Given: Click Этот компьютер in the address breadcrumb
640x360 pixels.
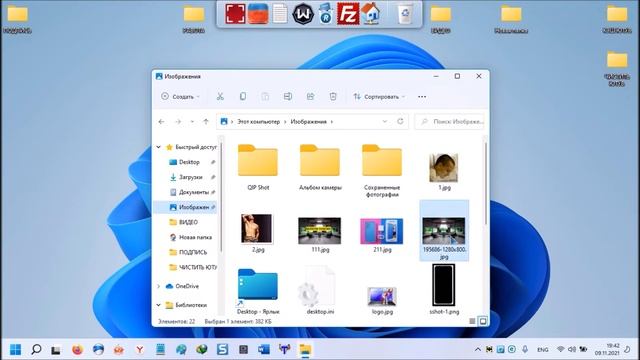Looking at the screenshot, I should (x=258, y=122).
